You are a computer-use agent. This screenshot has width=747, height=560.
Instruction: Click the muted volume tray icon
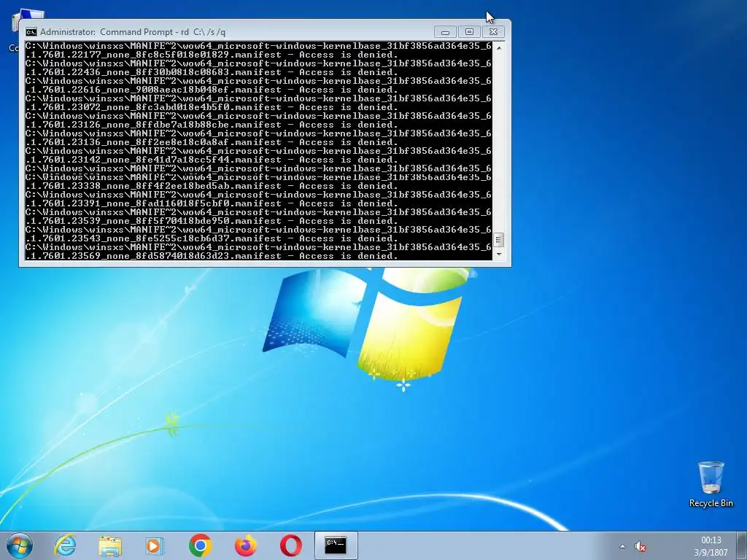(x=640, y=546)
